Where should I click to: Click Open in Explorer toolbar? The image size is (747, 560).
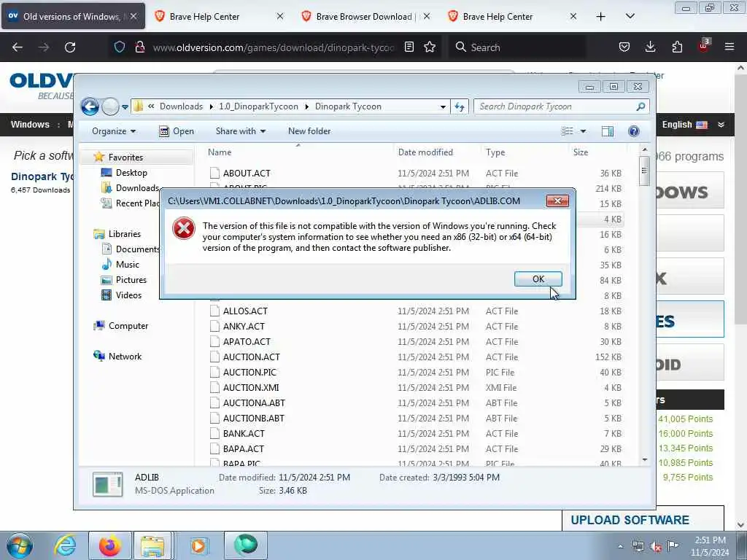(177, 131)
